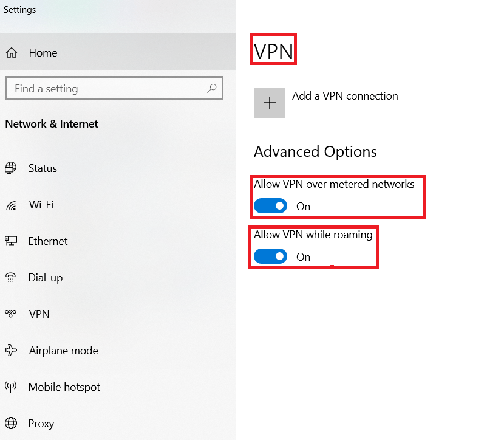Click the search magnifier icon
This screenshot has height=440, width=504.
pyautogui.click(x=211, y=89)
